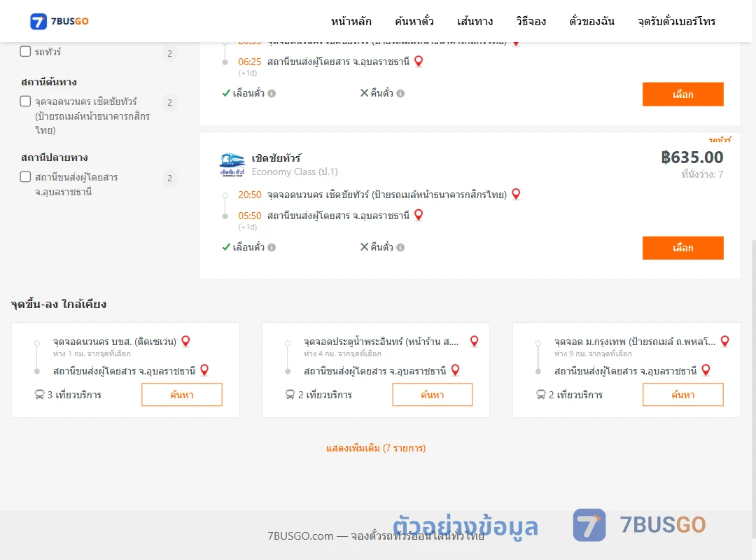
Task: Click info icon next to เลื่อนตั๋ว in ฿635.00 trip
Action: tap(272, 247)
